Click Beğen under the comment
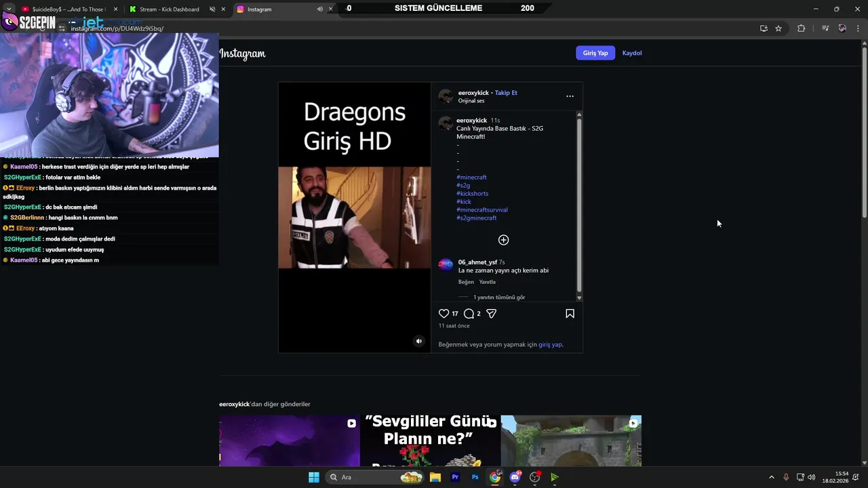This screenshot has height=488, width=868. (x=466, y=282)
